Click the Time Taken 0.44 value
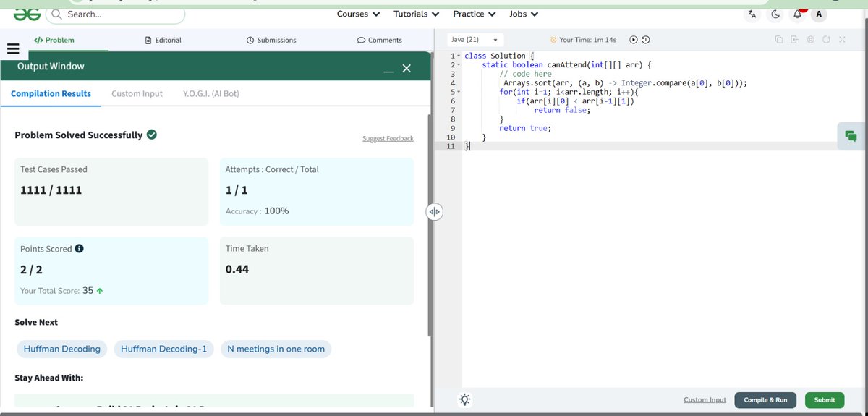The image size is (868, 416). point(237,269)
